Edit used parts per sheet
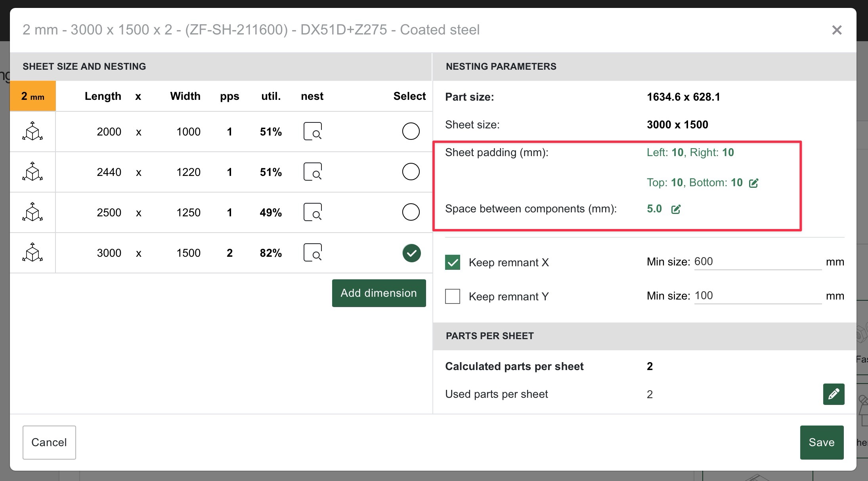 pos(834,394)
